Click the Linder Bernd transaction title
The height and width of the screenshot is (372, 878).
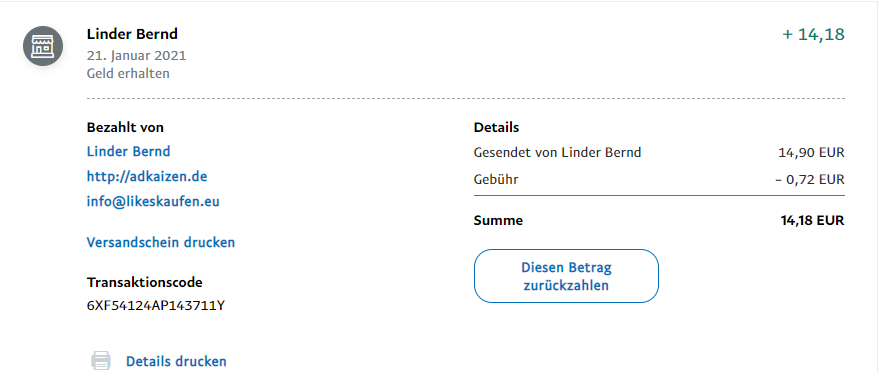click(x=132, y=34)
